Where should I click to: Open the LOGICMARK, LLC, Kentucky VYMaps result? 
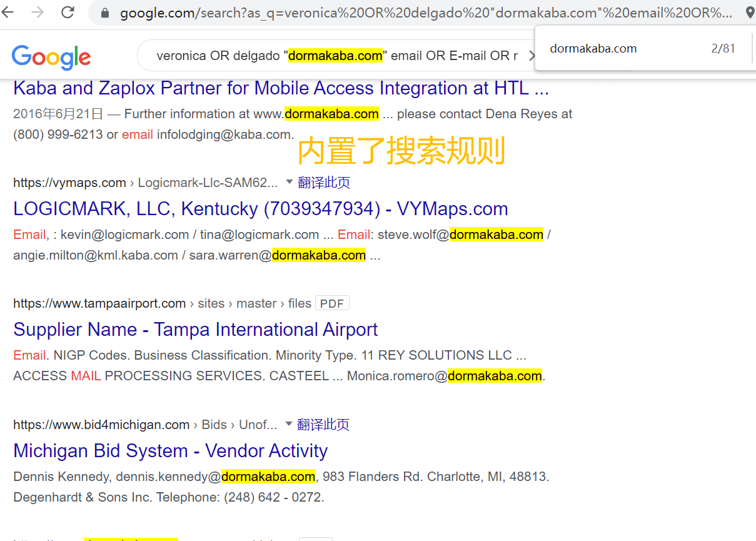click(x=261, y=209)
